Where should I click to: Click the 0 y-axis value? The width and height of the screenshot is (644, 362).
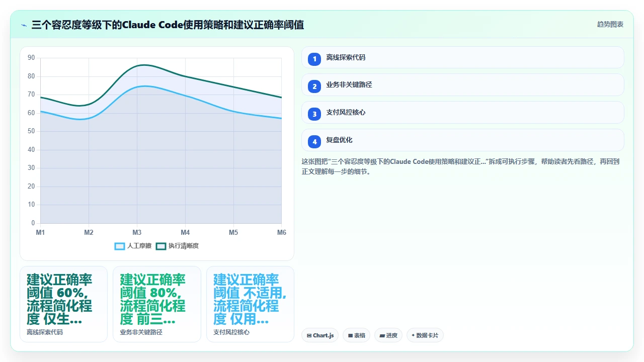coord(33,223)
